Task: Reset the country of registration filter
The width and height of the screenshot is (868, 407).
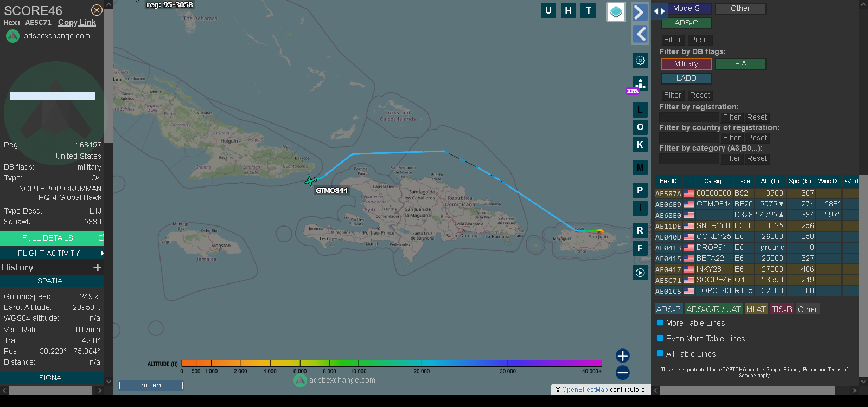Action: tap(757, 138)
